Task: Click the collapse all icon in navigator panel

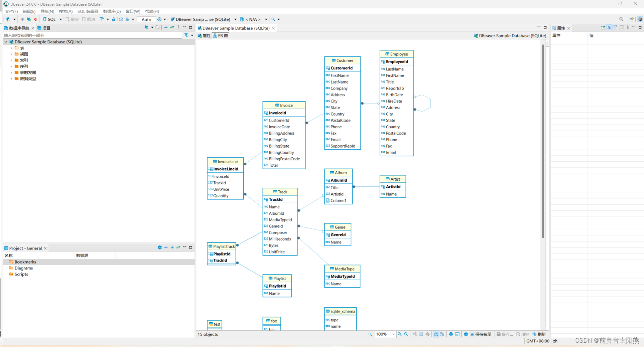Action: pyautogui.click(x=166, y=27)
